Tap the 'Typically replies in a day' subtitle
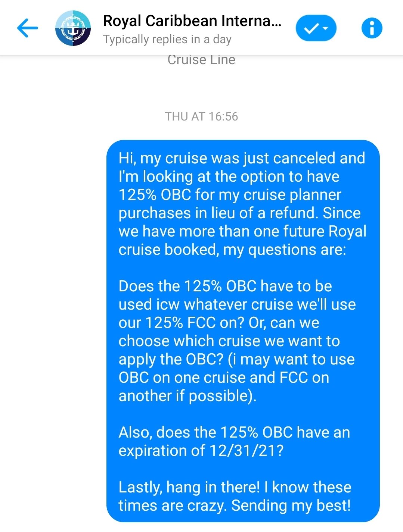The image size is (403, 532). [x=167, y=39]
